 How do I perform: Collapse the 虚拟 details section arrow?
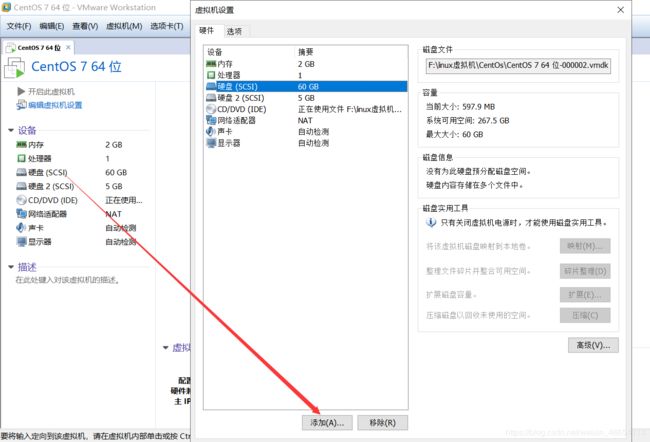coord(166,347)
